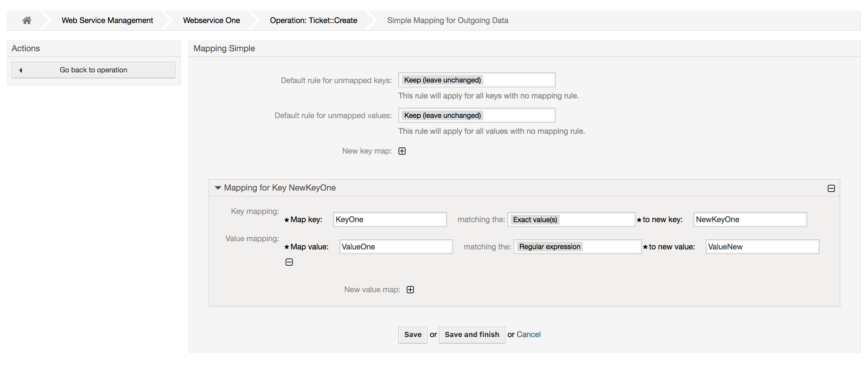Screen dimensions: 868x366
Task: Navigate to Web Service Management breadcrumb
Action: click(x=106, y=20)
